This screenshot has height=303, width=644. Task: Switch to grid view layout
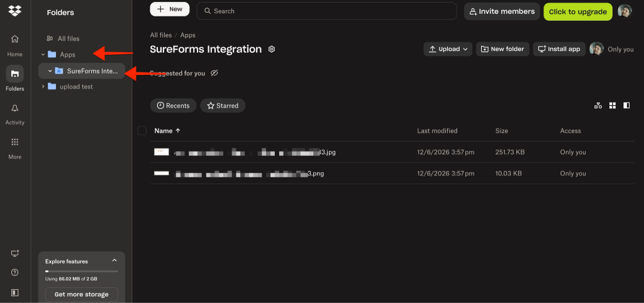coord(613,106)
